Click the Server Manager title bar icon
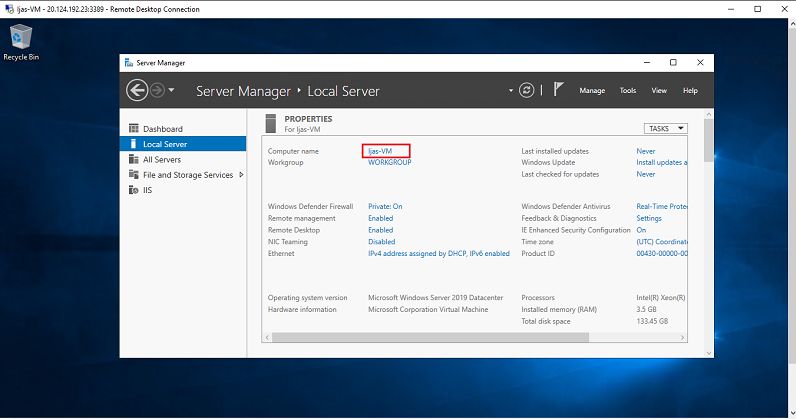 (129, 62)
